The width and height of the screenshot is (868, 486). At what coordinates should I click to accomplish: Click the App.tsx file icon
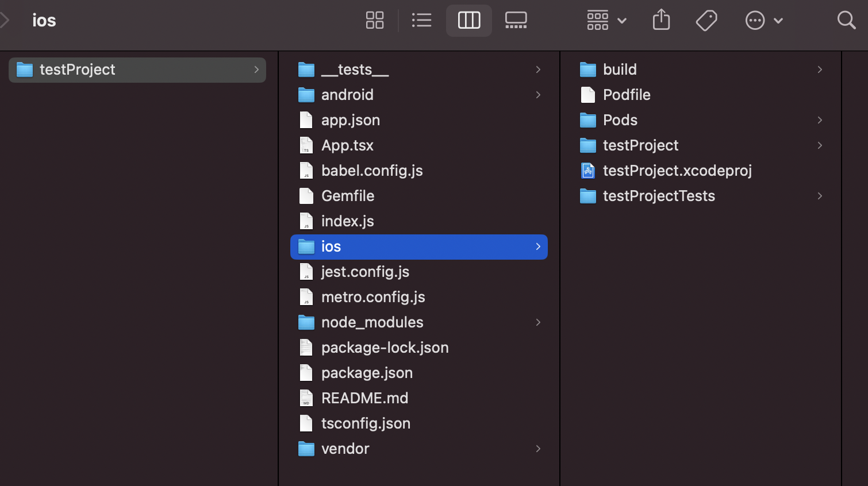click(306, 145)
